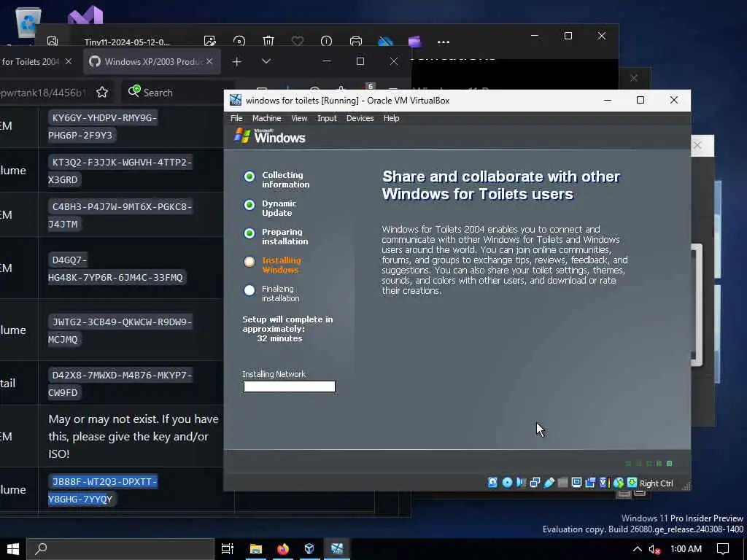
Task: Click the CPU/virtualization V icon in status bar
Action: click(x=603, y=483)
